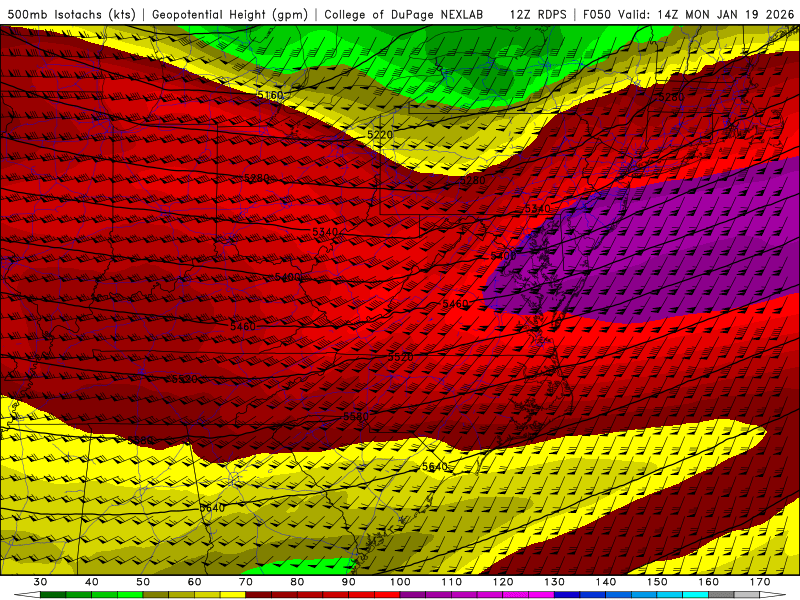Click the 80 value on the legend

pyautogui.click(x=297, y=582)
